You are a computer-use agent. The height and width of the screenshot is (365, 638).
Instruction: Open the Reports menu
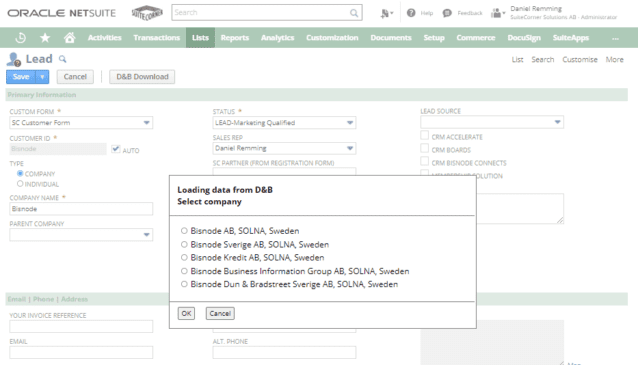[x=235, y=38]
